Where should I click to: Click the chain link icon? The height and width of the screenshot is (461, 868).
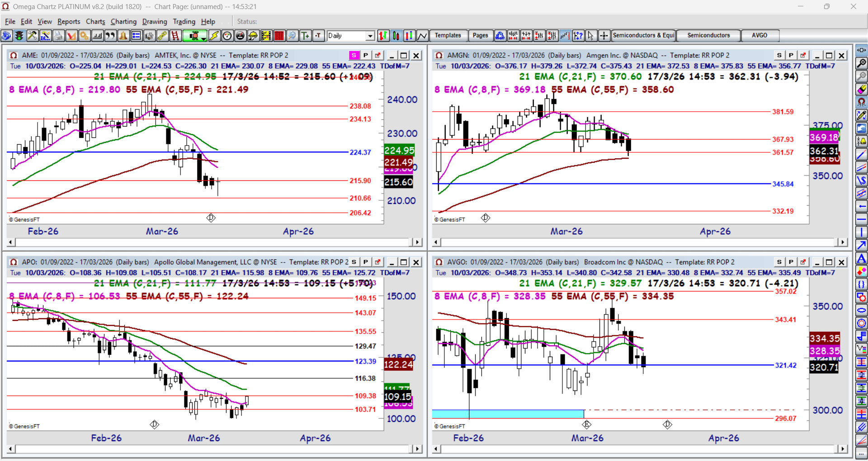162,36
